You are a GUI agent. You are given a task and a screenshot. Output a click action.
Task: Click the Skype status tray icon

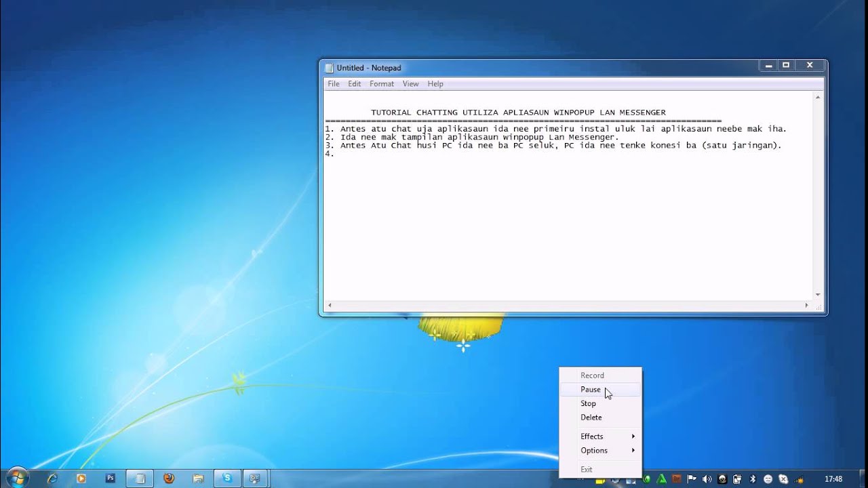(783, 479)
